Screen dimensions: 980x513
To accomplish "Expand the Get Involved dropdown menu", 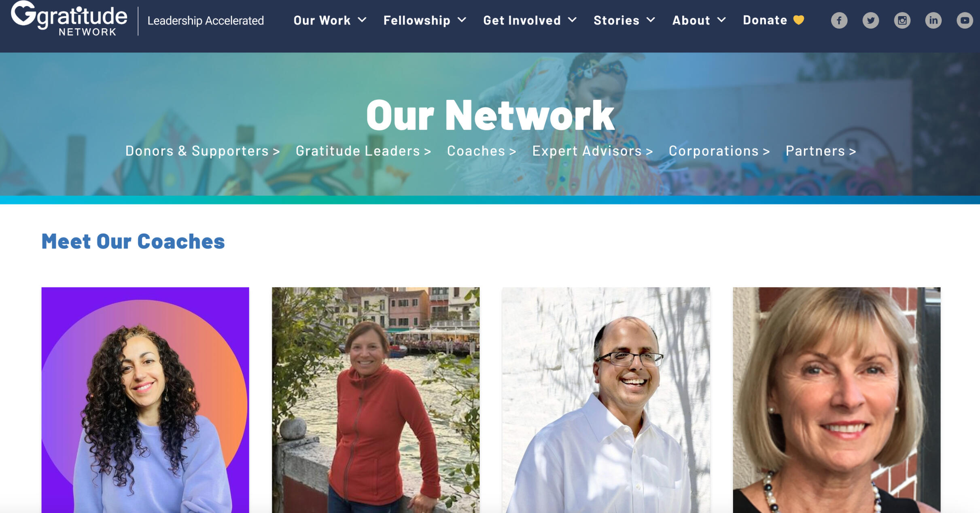I will pos(530,20).
